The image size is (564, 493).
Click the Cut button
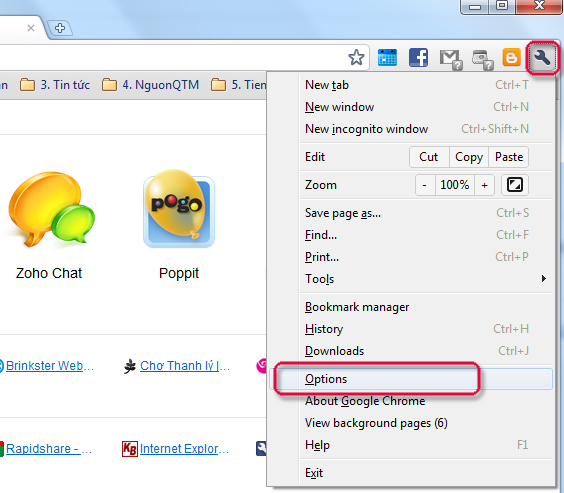(x=429, y=157)
